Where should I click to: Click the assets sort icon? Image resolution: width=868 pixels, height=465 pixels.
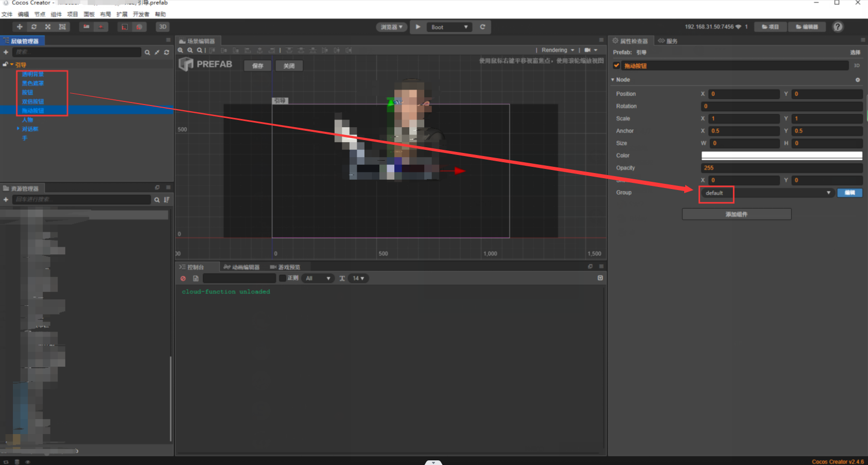[166, 200]
